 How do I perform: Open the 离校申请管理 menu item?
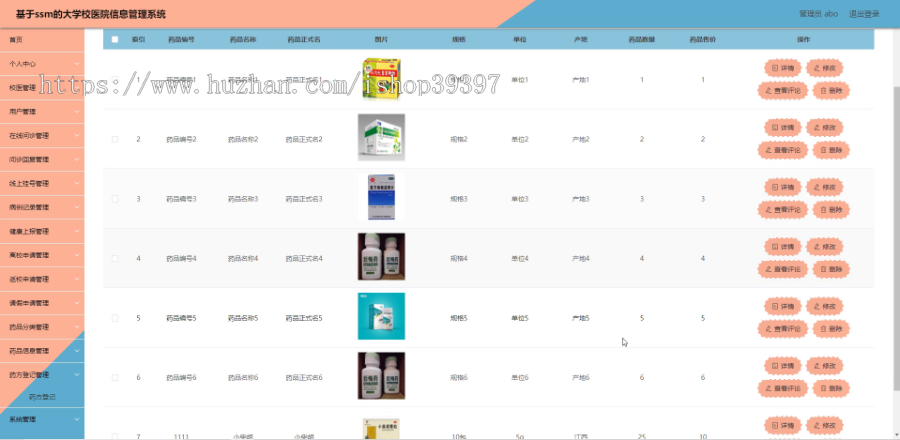[x=42, y=255]
